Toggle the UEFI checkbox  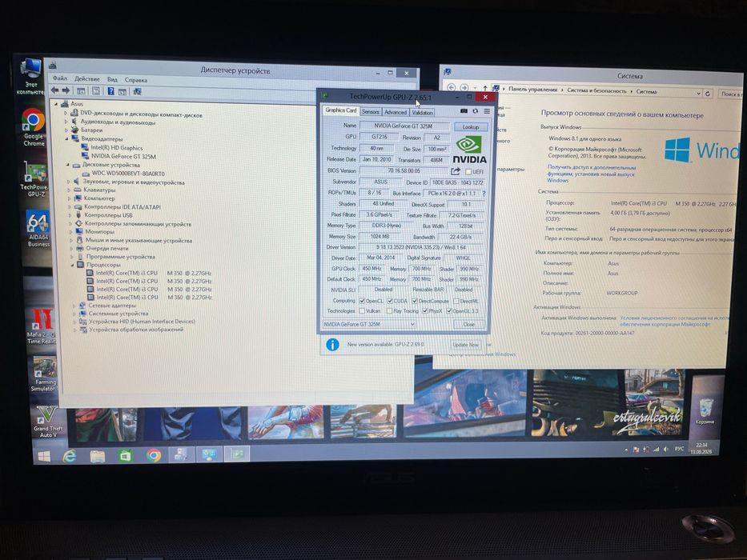click(468, 172)
